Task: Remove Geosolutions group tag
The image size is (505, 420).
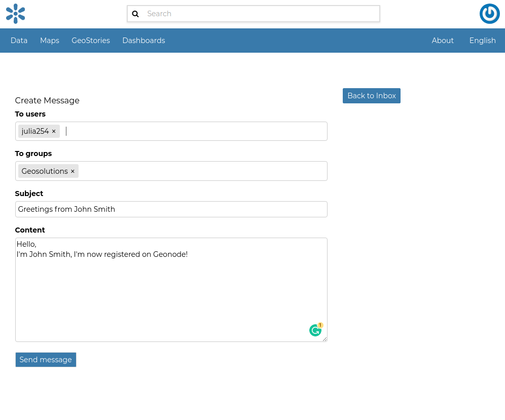Action: pos(73,172)
